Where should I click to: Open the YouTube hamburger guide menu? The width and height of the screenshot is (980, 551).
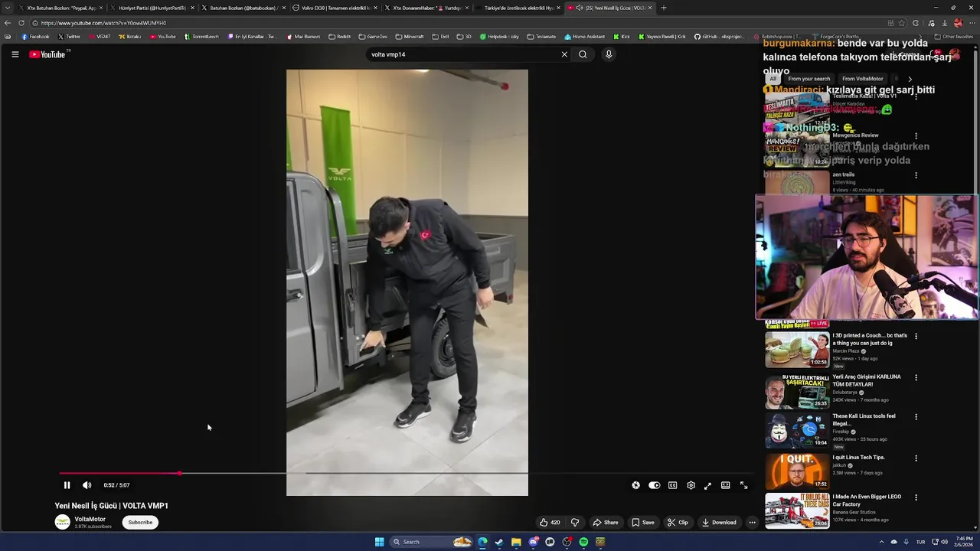15,54
